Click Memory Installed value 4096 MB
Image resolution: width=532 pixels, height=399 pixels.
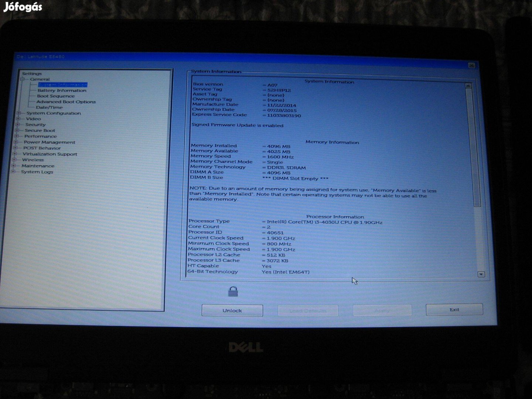[279, 146]
